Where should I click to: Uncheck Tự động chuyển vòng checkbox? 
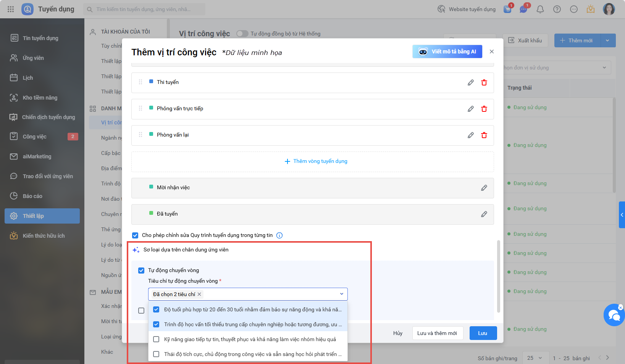141,271
